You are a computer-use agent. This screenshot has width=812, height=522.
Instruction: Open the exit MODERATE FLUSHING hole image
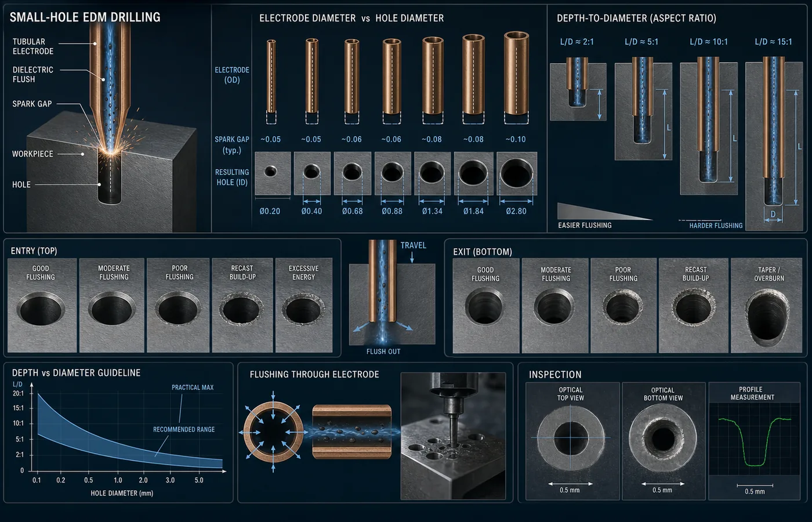pyautogui.click(x=555, y=306)
